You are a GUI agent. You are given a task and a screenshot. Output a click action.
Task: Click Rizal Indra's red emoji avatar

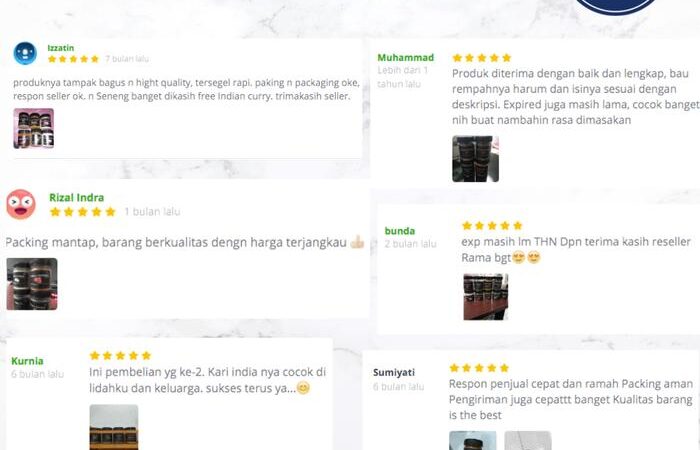tap(21, 204)
